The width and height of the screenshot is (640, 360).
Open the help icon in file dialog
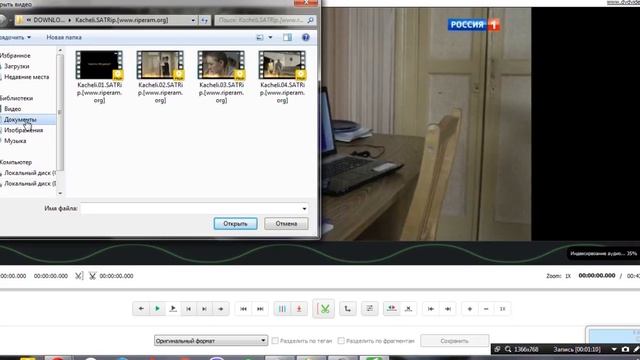click(305, 37)
